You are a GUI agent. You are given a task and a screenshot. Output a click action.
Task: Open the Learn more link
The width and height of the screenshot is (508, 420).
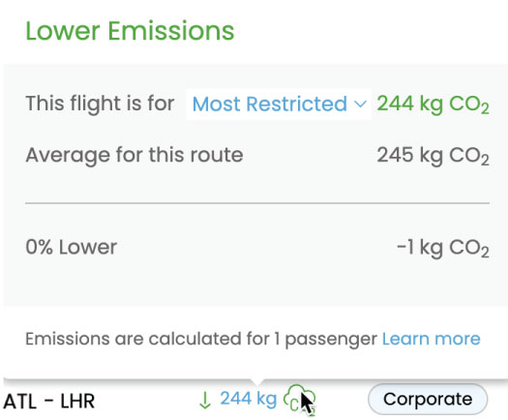(x=431, y=339)
